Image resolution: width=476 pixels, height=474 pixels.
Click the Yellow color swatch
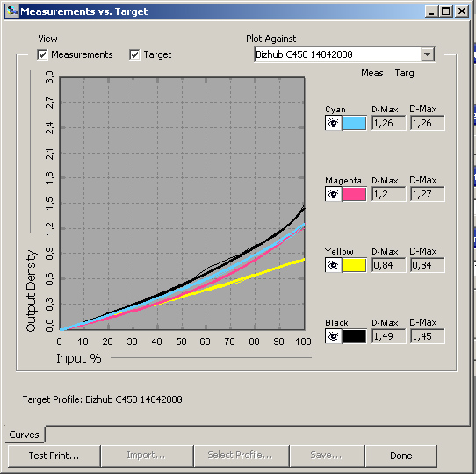(354, 265)
